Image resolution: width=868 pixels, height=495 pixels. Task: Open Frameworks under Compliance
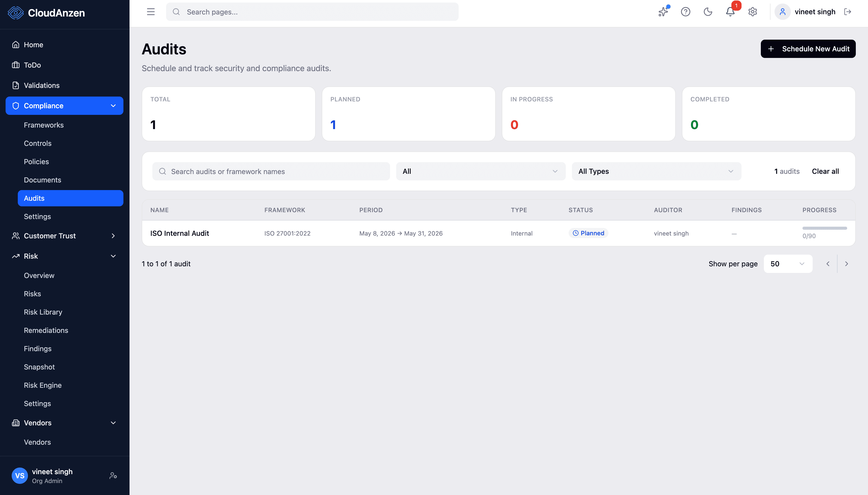43,125
